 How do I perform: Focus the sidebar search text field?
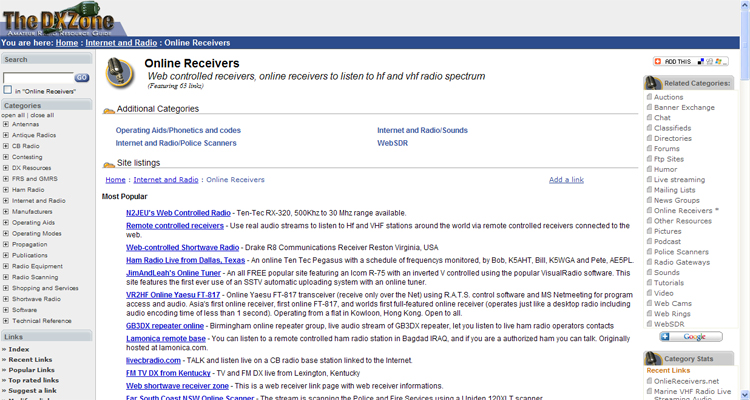tap(36, 77)
